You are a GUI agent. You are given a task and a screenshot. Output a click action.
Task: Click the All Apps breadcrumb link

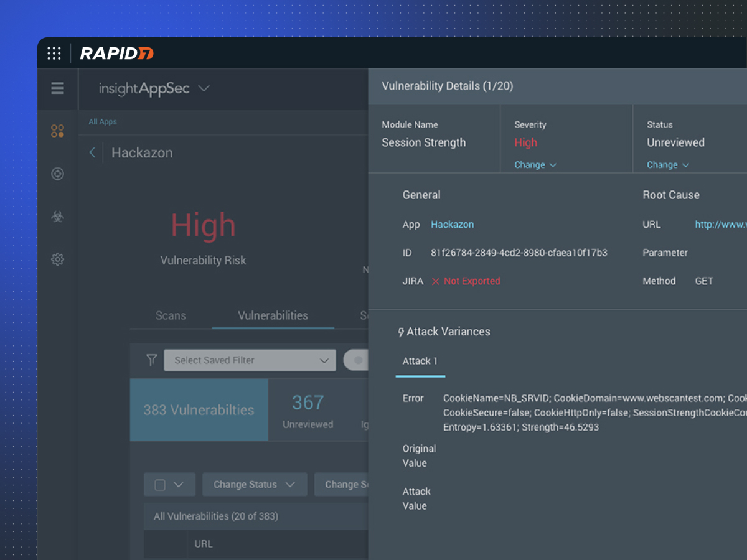point(102,122)
